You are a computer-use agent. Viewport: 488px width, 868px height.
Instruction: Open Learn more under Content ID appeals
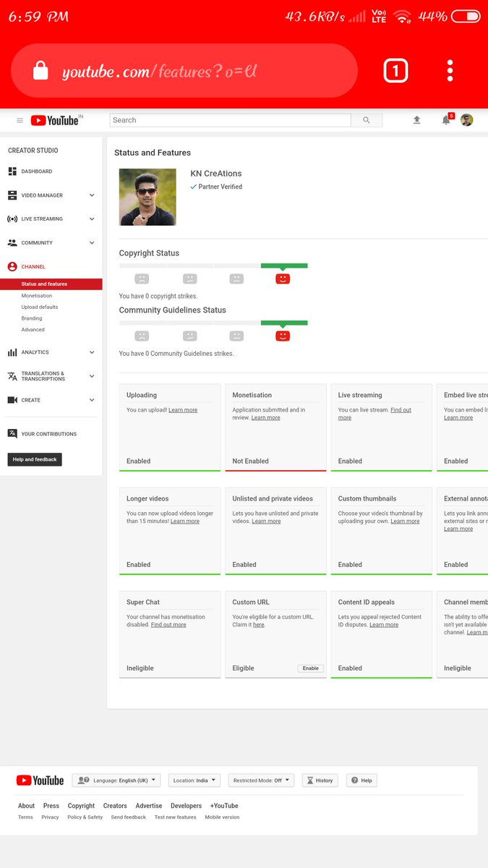384,625
